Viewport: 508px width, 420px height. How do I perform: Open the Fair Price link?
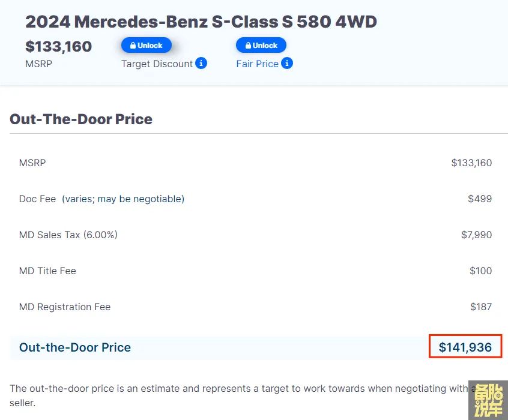(x=257, y=64)
